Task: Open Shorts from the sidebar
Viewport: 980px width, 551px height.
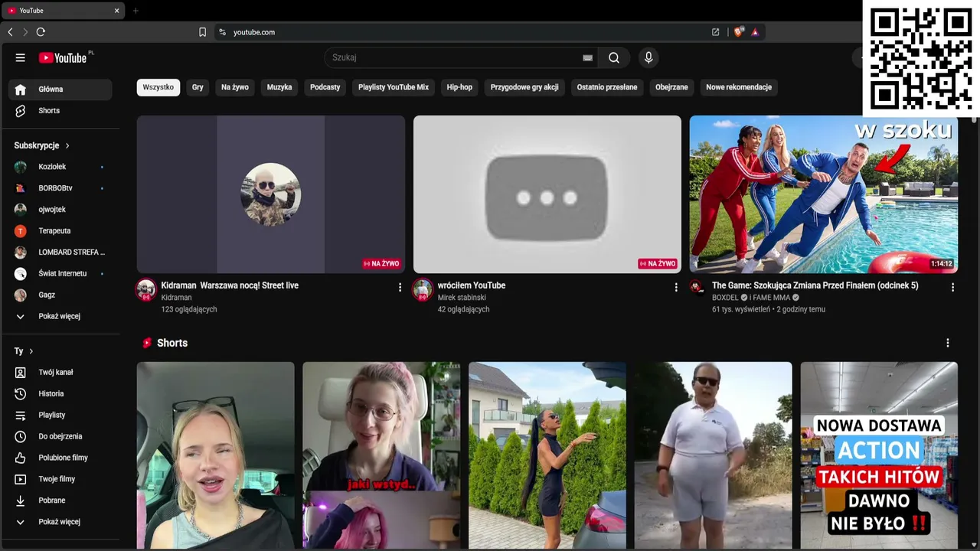Action: (60, 111)
